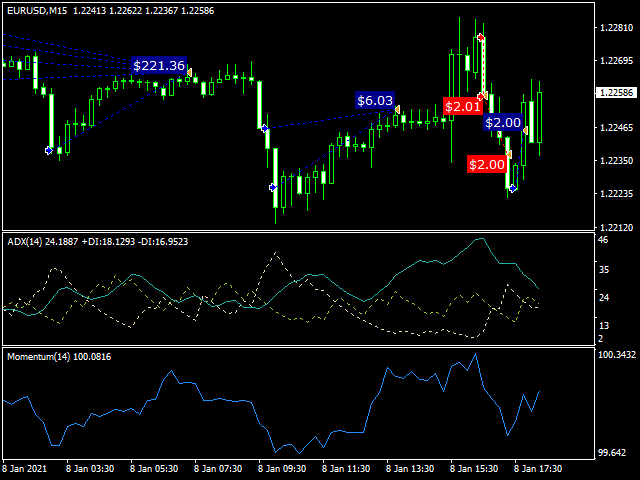This screenshot has width=640, height=480.
Task: Click the 1.22235 price axis value
Action: 616,194
